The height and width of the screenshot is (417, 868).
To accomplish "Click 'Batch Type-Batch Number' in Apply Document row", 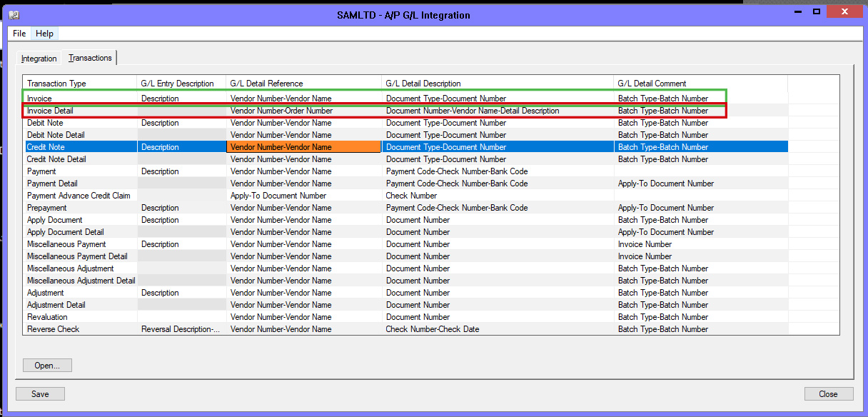I will click(701, 220).
